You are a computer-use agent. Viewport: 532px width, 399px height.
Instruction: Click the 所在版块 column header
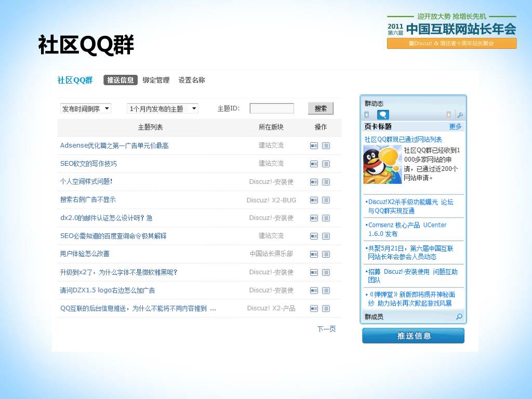271,127
